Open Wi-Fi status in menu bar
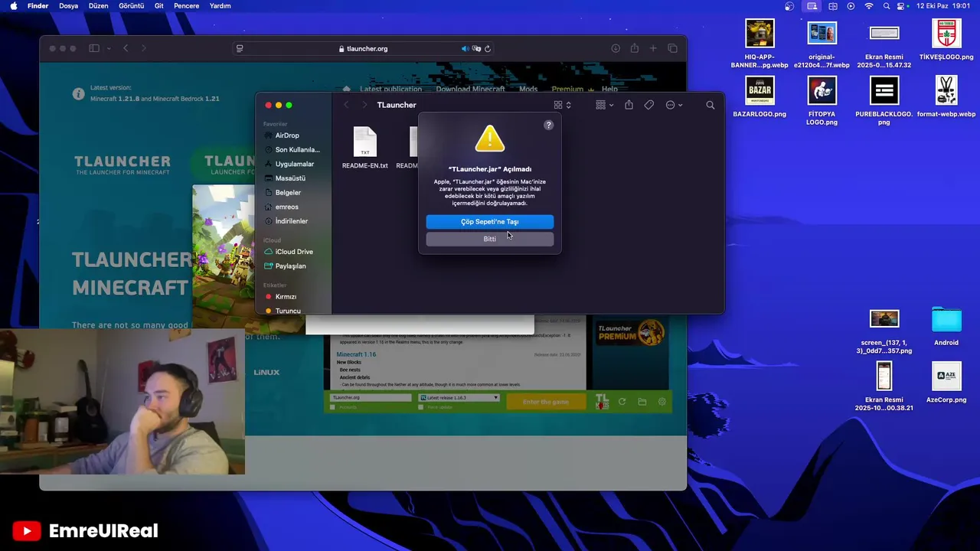This screenshot has width=980, height=551. tap(869, 5)
